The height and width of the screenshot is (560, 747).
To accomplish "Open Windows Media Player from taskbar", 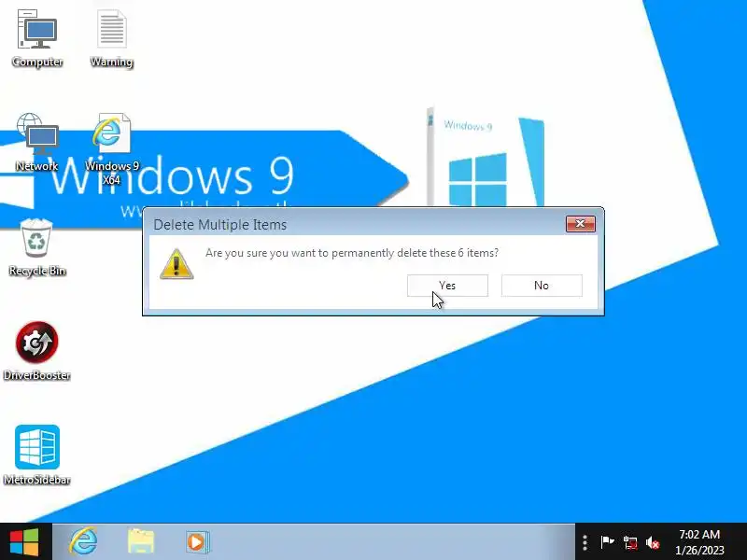I will tap(197, 541).
